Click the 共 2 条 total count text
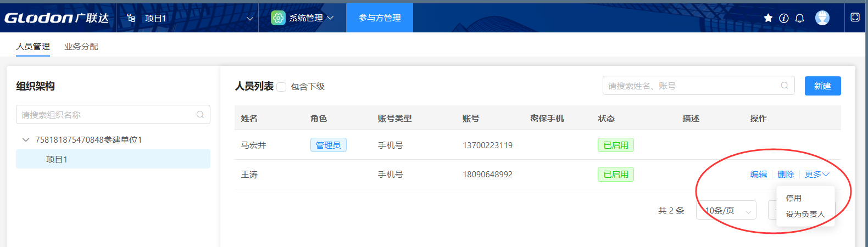 click(671, 210)
